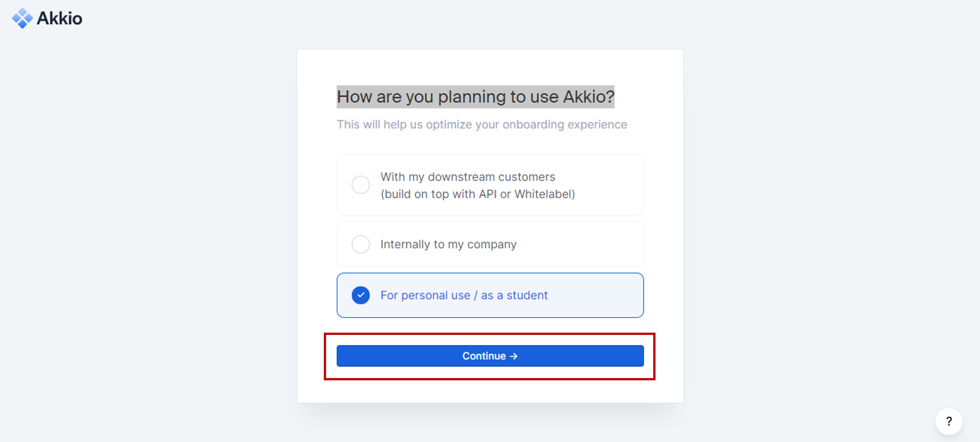
Task: Select the downstream customers radio circle
Action: point(360,185)
